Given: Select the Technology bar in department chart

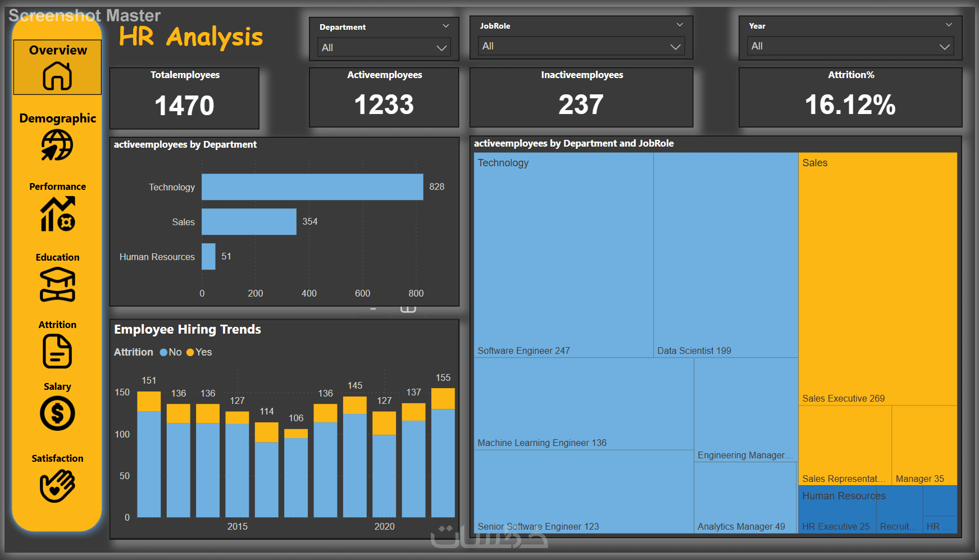Looking at the screenshot, I should 312,187.
